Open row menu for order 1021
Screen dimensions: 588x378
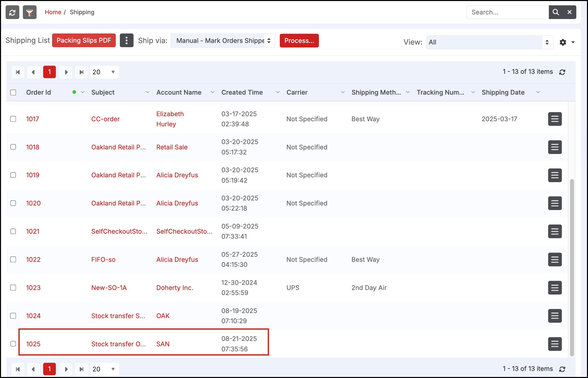[555, 231]
